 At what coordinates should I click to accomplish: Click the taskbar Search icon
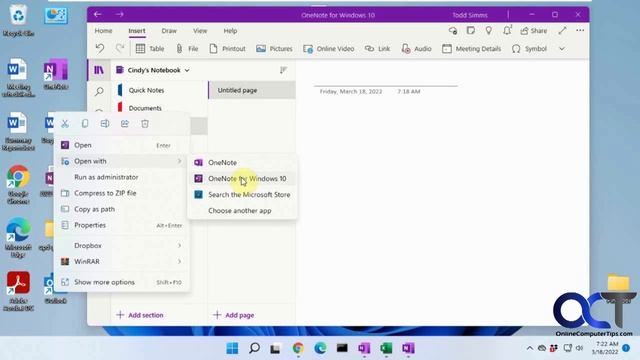click(x=254, y=348)
